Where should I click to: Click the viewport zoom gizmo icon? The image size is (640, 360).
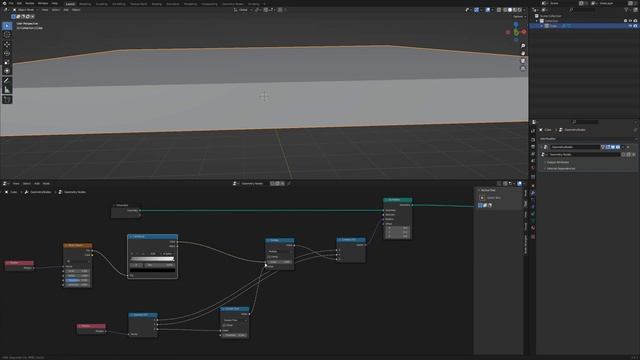pyautogui.click(x=523, y=46)
